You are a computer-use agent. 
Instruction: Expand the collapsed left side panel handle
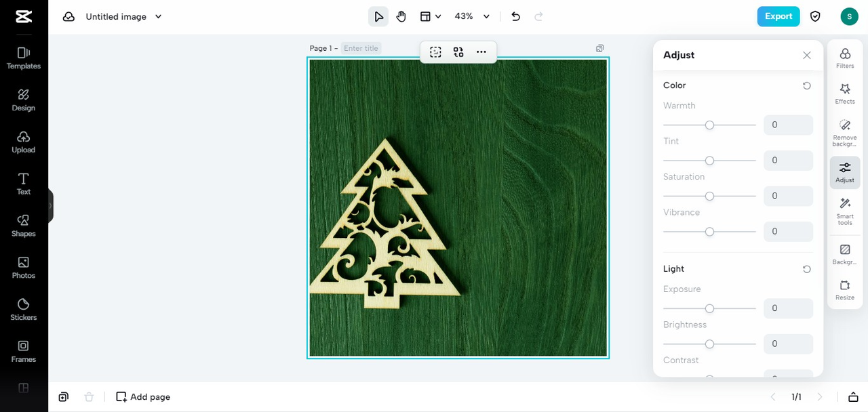click(50, 205)
